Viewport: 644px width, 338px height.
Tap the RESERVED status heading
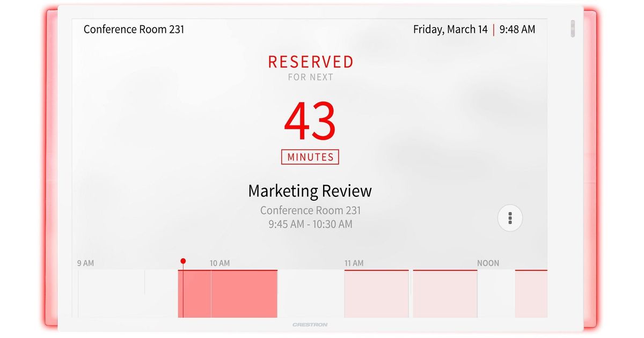311,62
